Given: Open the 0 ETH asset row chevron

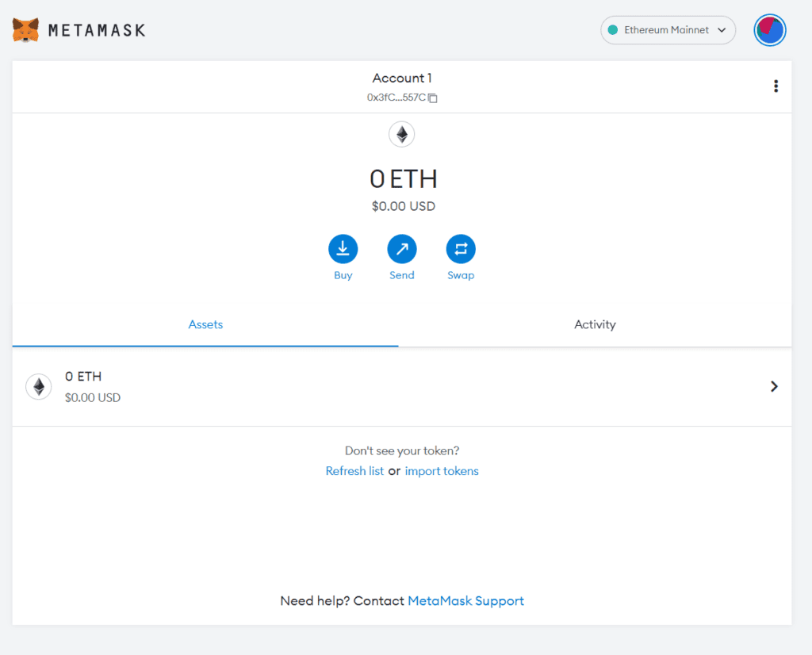Looking at the screenshot, I should 774,386.
